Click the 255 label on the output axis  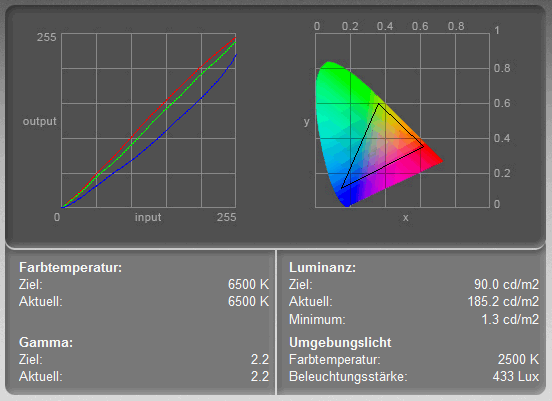[46, 37]
